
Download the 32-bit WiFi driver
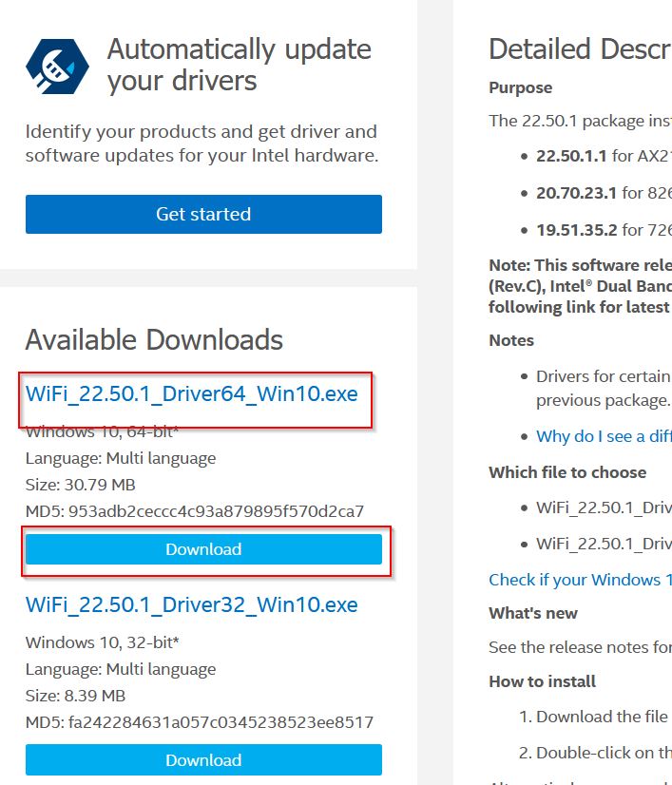(203, 760)
